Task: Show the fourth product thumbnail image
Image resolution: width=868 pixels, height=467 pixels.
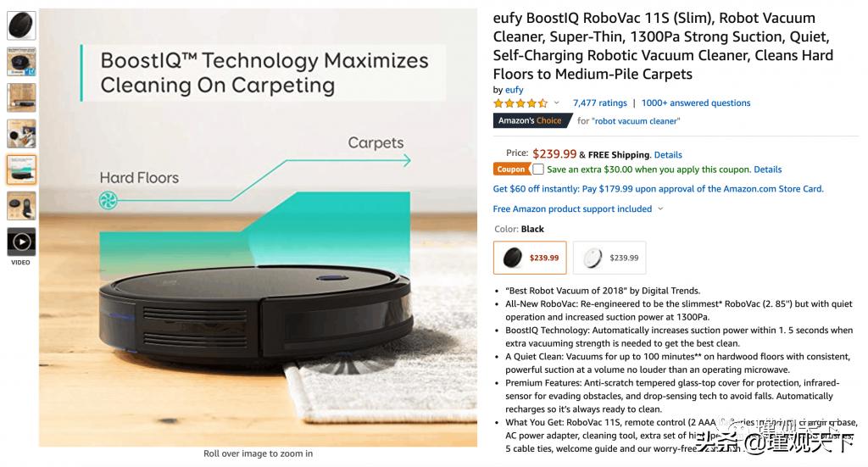Action: pyautogui.click(x=21, y=134)
